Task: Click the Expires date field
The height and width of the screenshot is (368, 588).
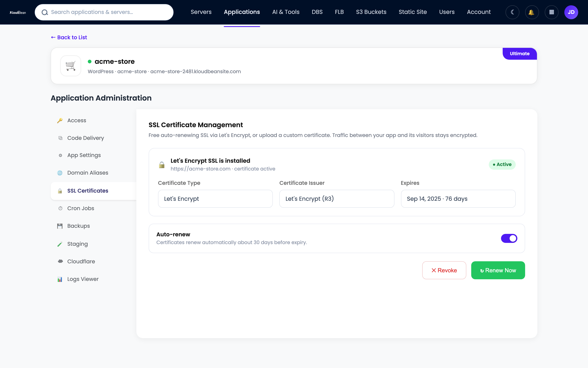Action: pyautogui.click(x=458, y=199)
